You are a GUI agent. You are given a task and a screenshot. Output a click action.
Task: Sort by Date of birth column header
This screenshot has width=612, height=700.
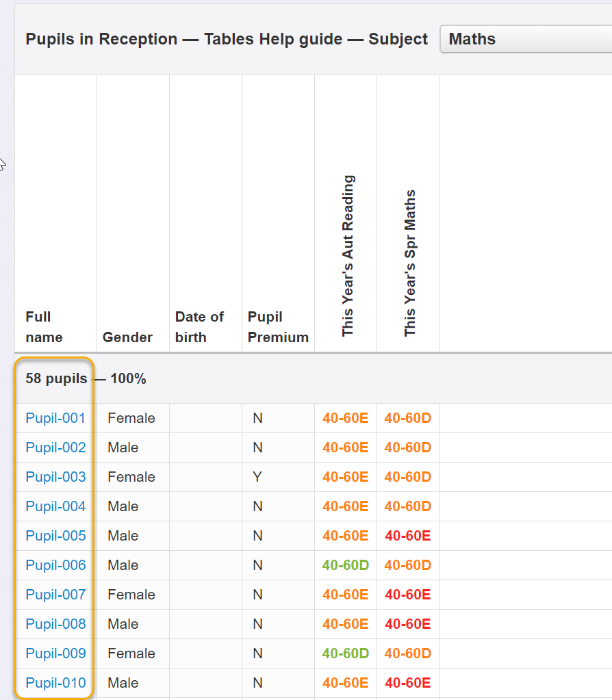199,327
